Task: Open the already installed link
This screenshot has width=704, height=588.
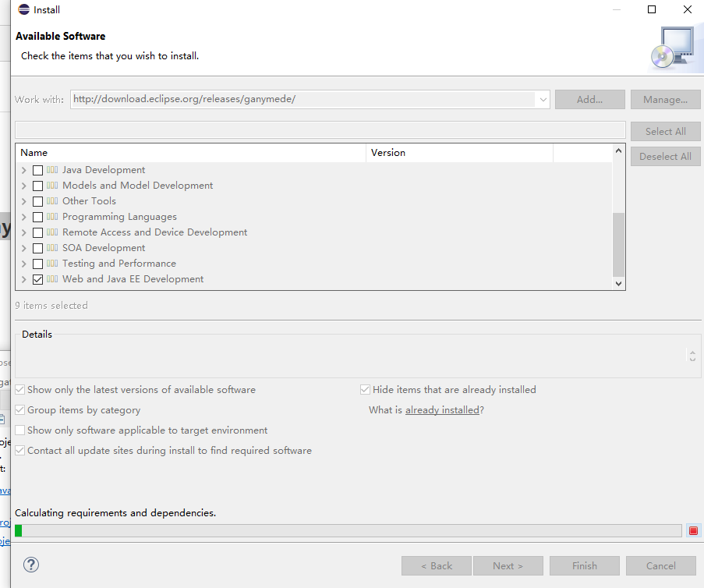Action: (x=442, y=410)
